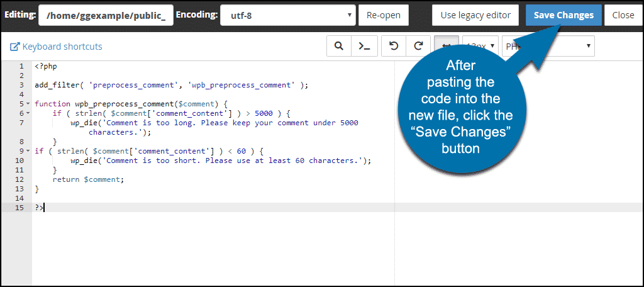Image resolution: width=644 pixels, height=287 pixels.
Task: Click the Save Changes button
Action: 563,15
